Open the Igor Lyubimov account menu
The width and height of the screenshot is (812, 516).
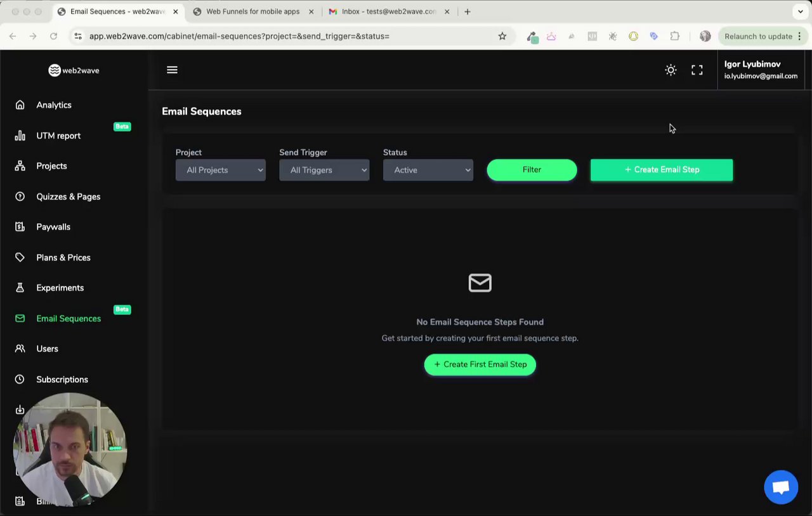pyautogui.click(x=761, y=70)
